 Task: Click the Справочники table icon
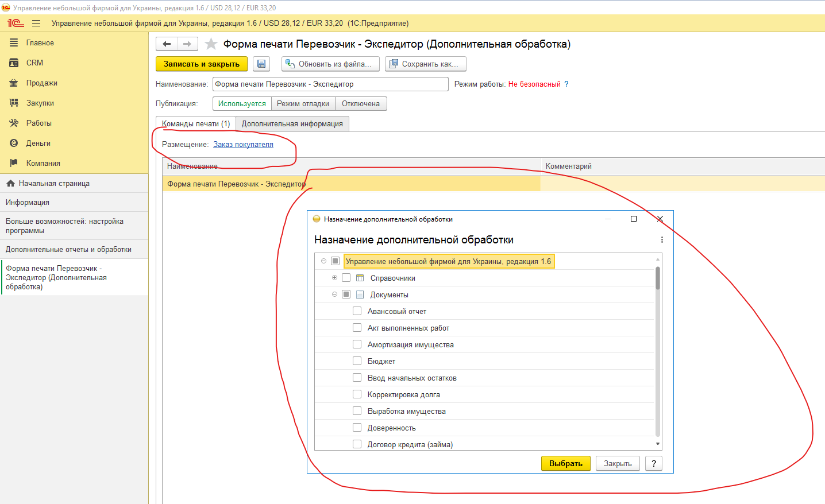click(x=360, y=278)
